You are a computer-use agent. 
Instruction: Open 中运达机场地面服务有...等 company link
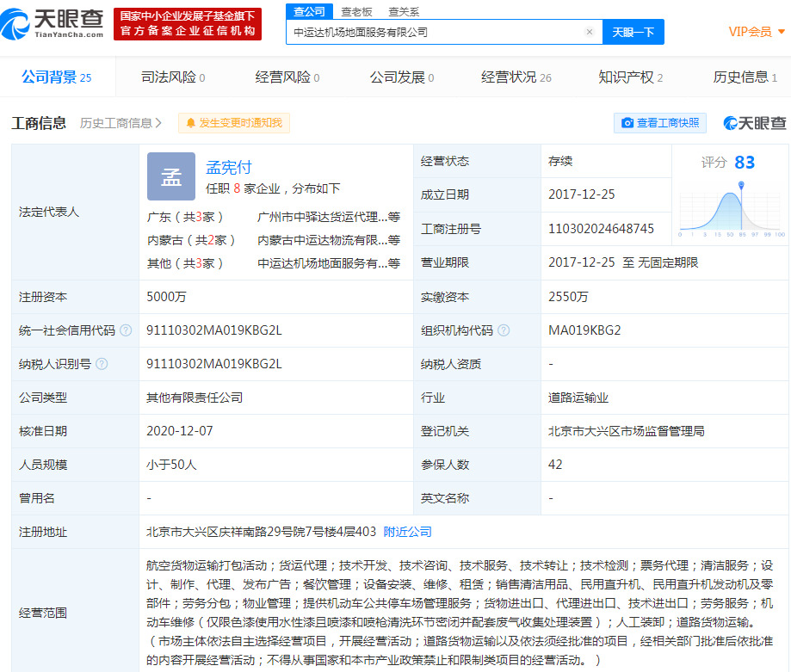pos(329,263)
